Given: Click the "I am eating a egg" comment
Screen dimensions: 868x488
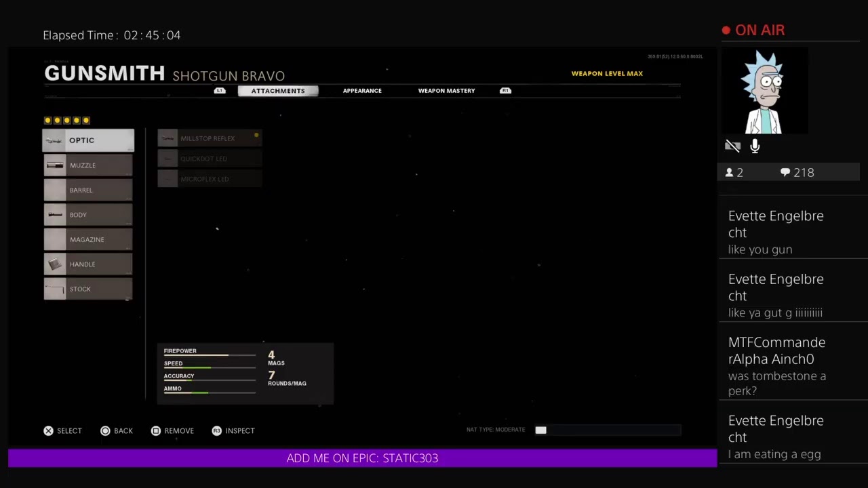Looking at the screenshot, I should [774, 454].
